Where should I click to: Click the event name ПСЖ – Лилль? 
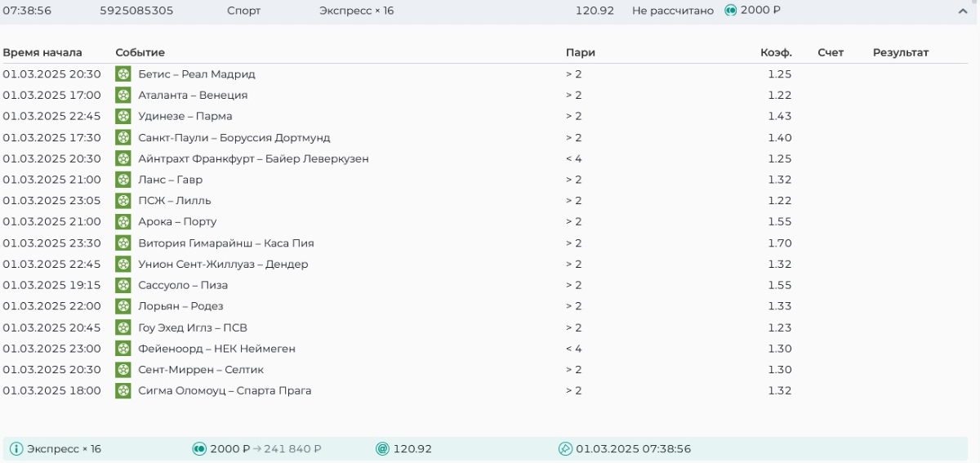point(175,201)
